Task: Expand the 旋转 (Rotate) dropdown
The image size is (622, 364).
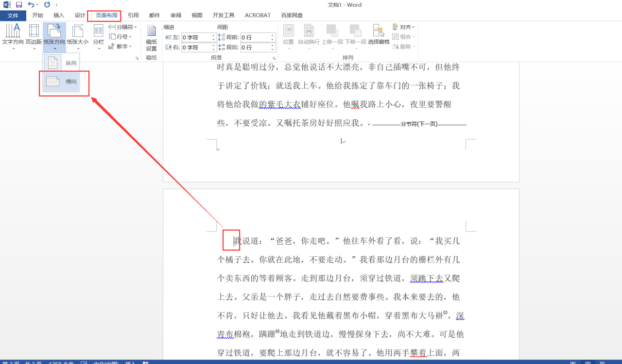Action: tap(403, 47)
